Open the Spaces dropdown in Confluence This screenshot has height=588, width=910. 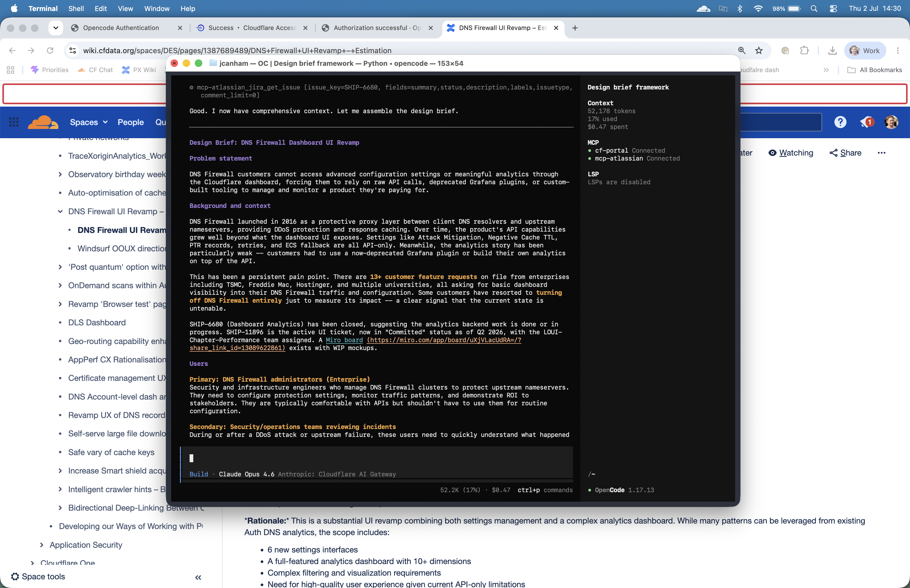88,122
